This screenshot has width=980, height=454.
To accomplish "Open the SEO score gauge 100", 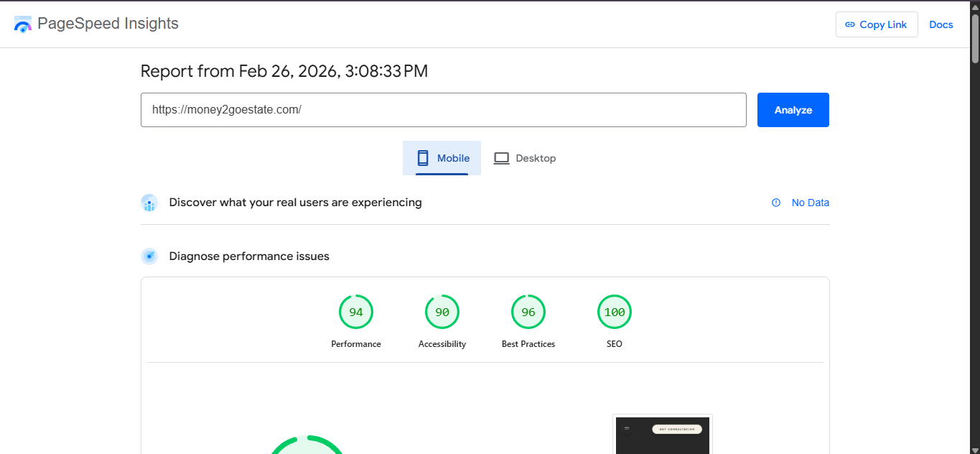I will pyautogui.click(x=615, y=312).
